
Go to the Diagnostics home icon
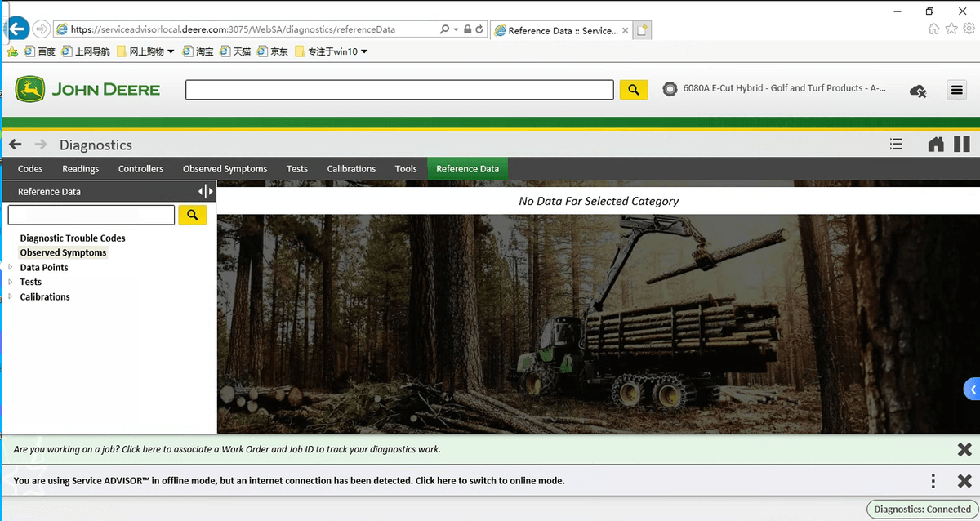tap(936, 145)
